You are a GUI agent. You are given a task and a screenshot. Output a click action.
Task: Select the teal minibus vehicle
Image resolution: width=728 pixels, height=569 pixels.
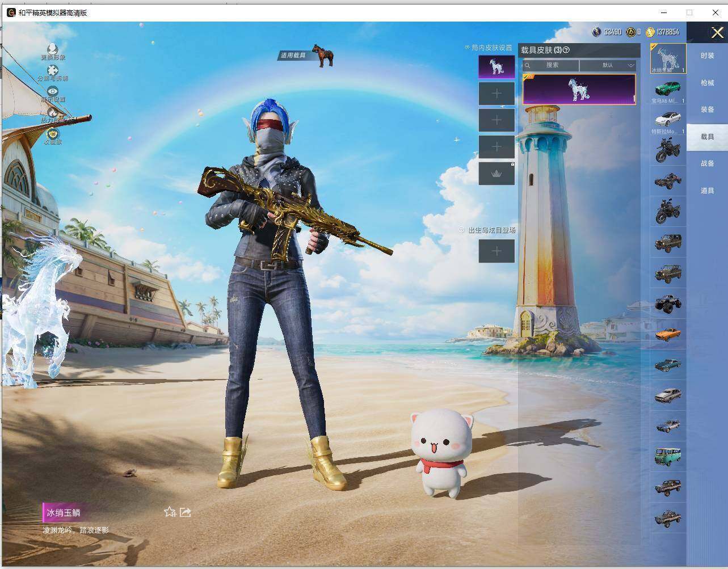(x=668, y=456)
